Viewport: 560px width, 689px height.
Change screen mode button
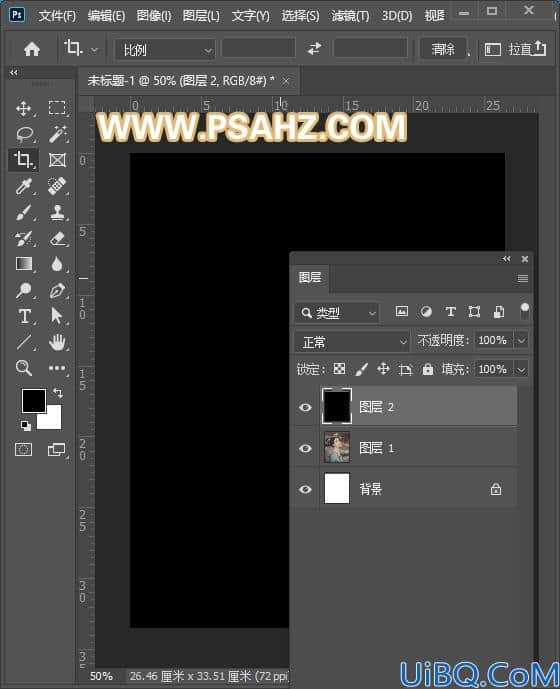point(56,450)
